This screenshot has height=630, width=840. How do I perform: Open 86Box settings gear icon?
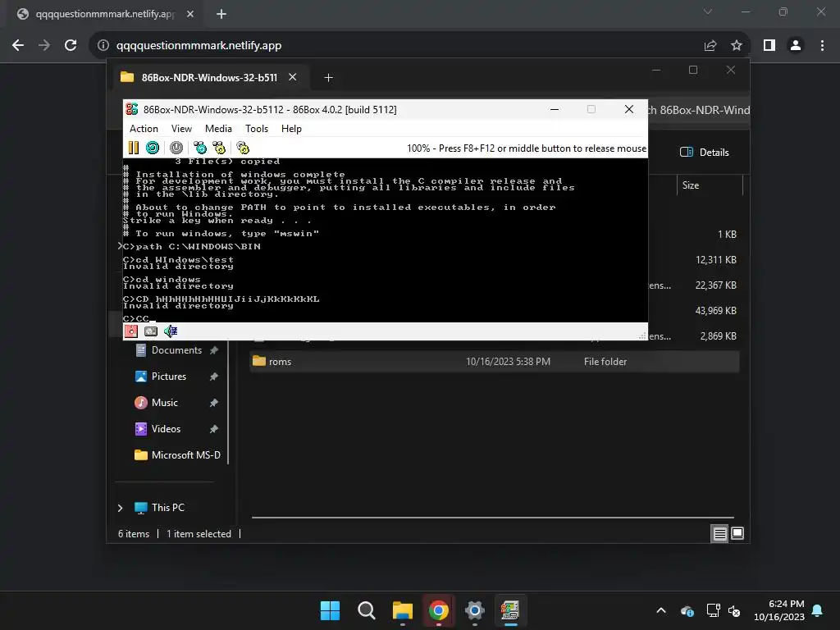click(243, 148)
